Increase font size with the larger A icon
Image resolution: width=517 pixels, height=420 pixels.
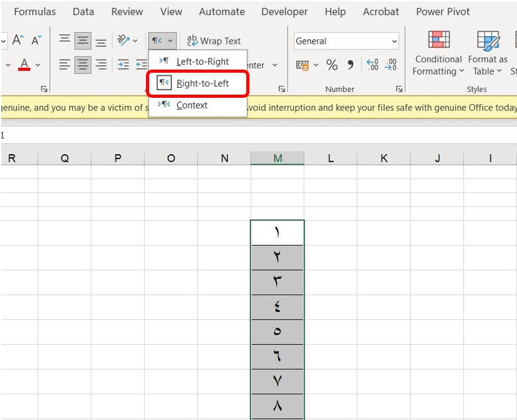18,40
